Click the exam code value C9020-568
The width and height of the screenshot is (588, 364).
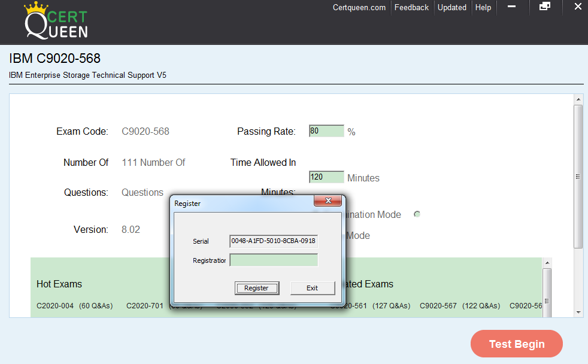pyautogui.click(x=146, y=131)
